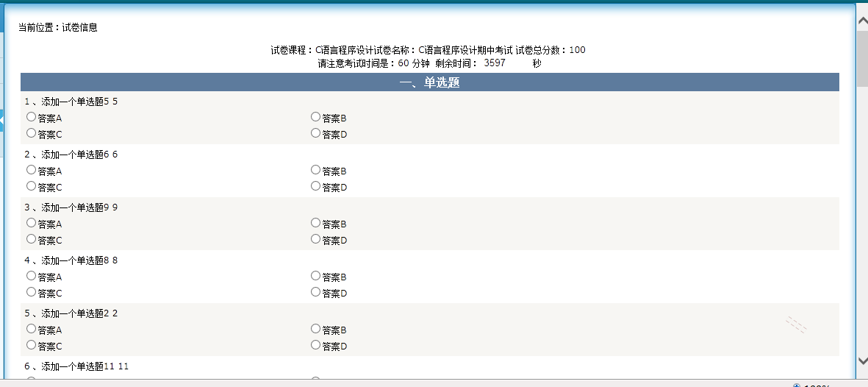868x387 pixels.
Task: Pick 答案D for question 3
Action: 315,239
